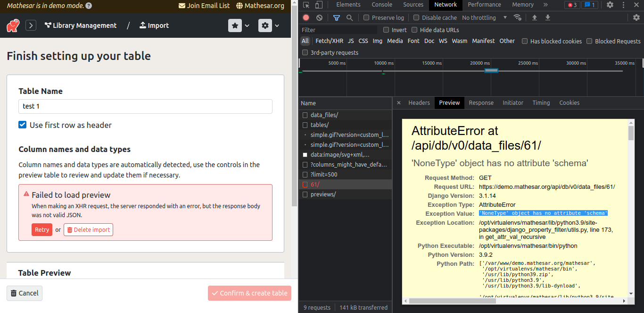The height and width of the screenshot is (313, 644).
Task: Uncheck Use first row as header
Action: (22, 125)
